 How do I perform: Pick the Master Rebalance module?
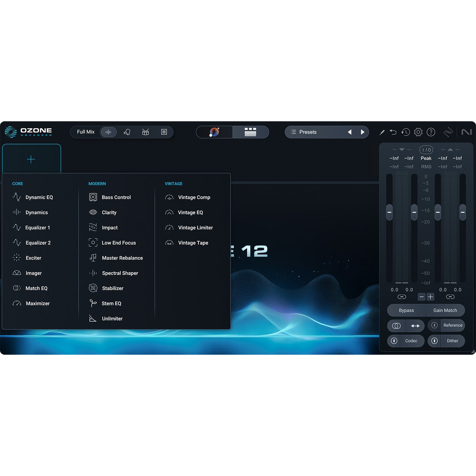click(x=116, y=258)
